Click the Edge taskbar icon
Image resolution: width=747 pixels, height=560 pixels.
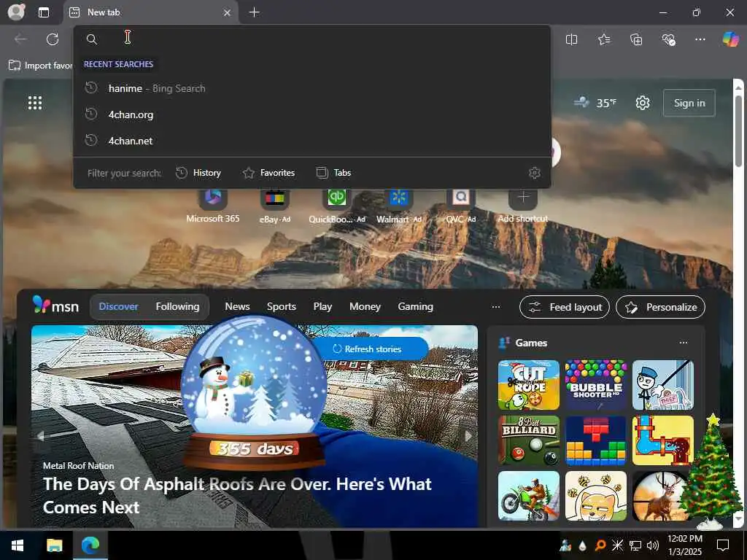(x=90, y=545)
